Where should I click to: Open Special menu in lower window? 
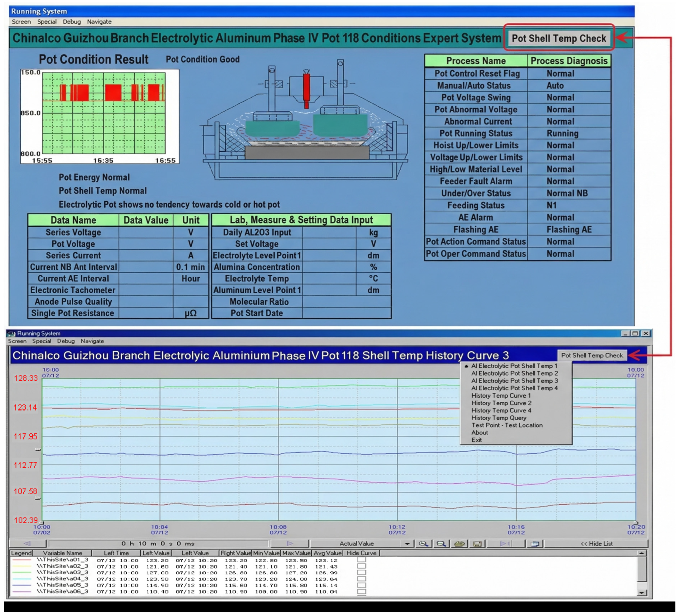(x=42, y=341)
